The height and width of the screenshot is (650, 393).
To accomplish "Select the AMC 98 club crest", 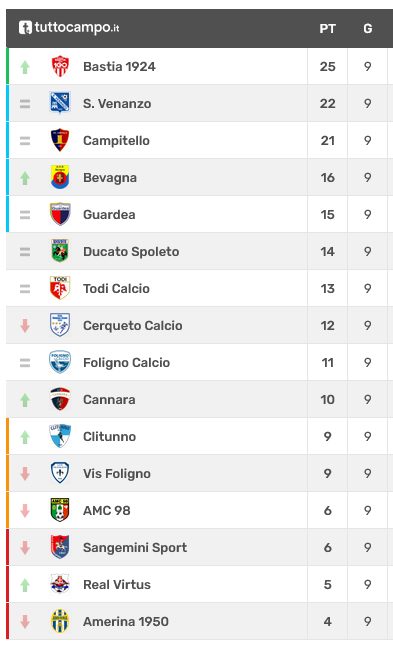I will (60, 510).
